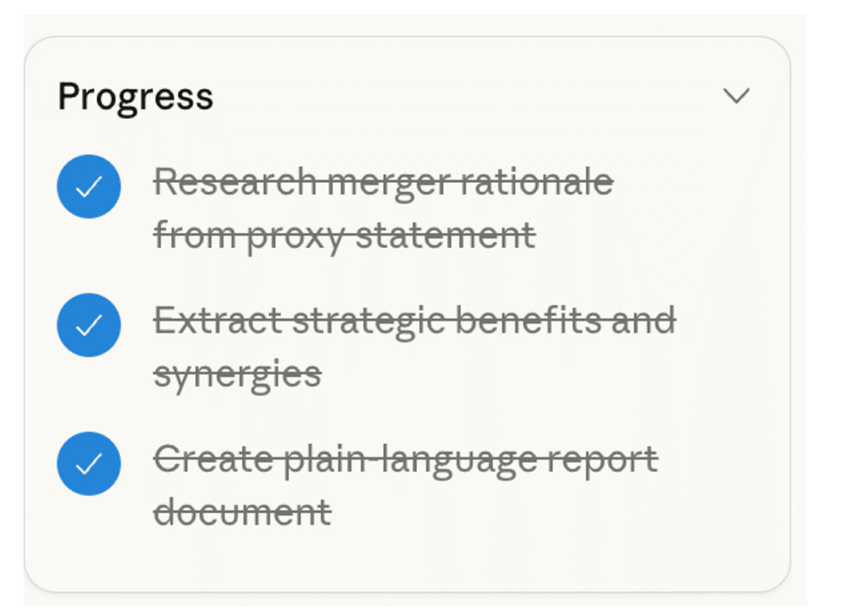The width and height of the screenshot is (851, 616).
Task: Open the 'Create plain-language report' item
Action: tap(406, 459)
